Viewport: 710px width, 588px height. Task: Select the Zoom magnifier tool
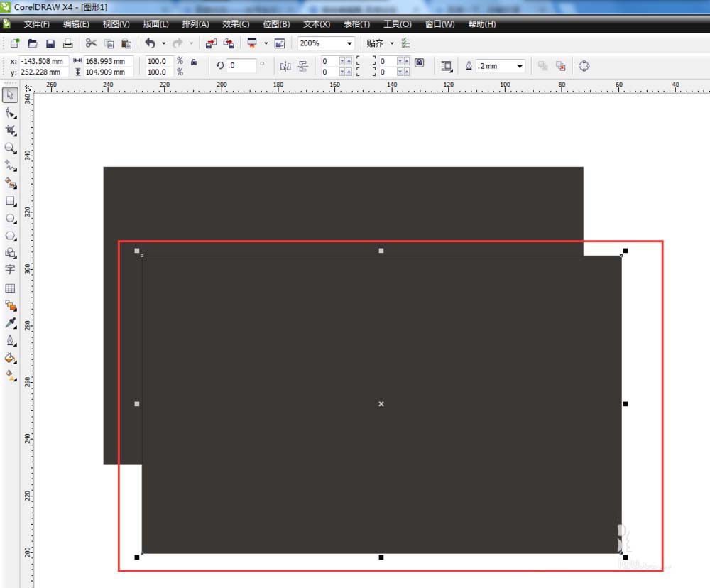pos(11,148)
